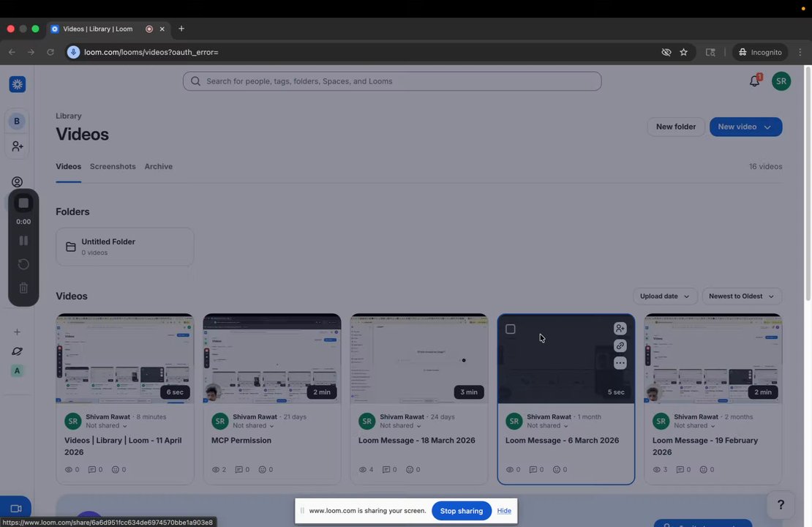Image resolution: width=812 pixels, height=527 pixels.
Task: Open the planet explore icon in sidebar
Action: 17,351
